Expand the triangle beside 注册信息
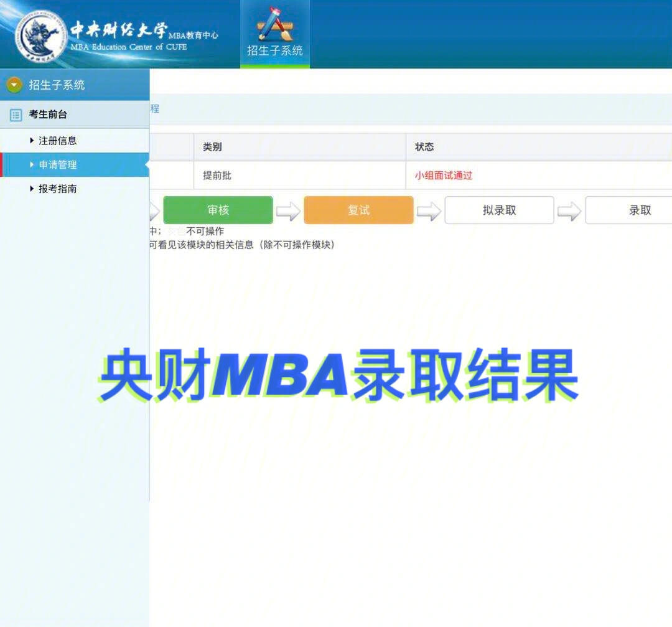Screen dimensions: 672x627 click(x=32, y=140)
